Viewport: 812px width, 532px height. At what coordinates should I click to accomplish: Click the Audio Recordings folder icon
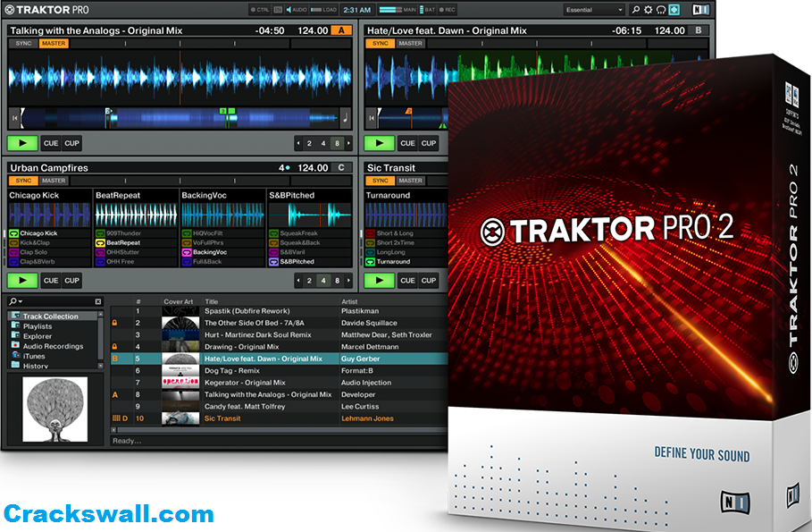[x=15, y=346]
